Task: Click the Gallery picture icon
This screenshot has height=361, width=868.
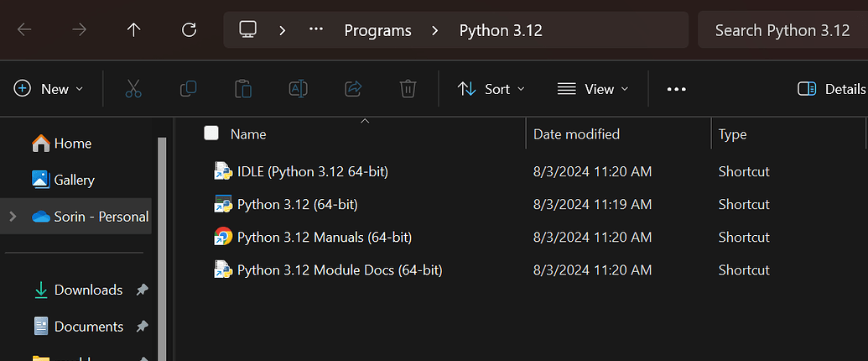Action: (41, 180)
